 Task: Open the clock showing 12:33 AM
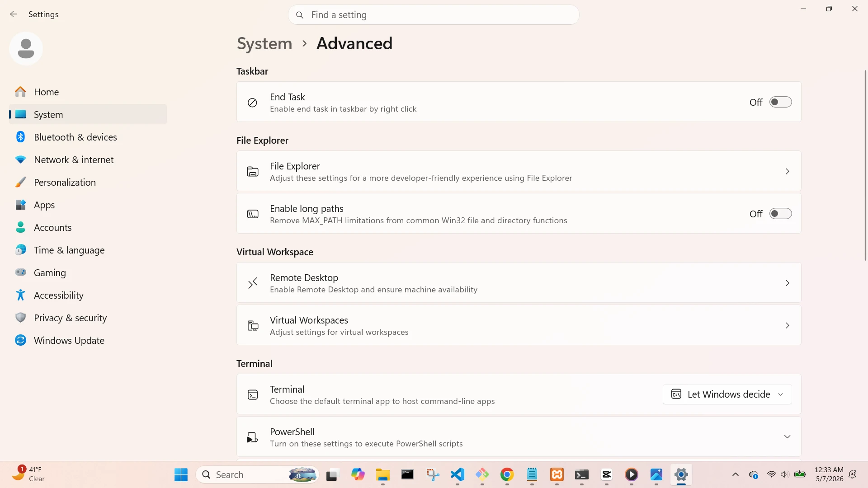(829, 474)
